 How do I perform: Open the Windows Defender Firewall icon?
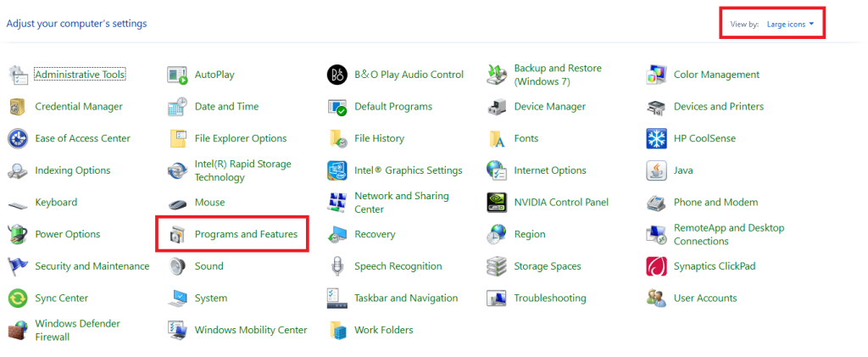coord(18,330)
